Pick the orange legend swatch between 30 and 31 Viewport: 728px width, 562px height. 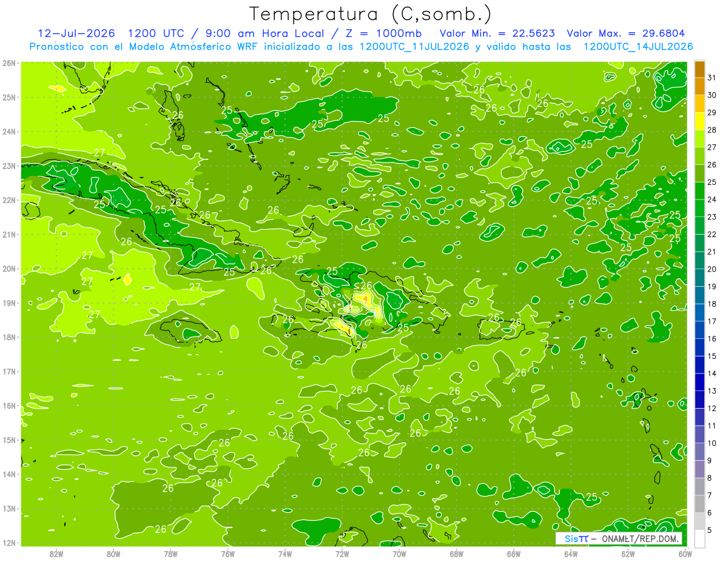pyautogui.click(x=699, y=87)
